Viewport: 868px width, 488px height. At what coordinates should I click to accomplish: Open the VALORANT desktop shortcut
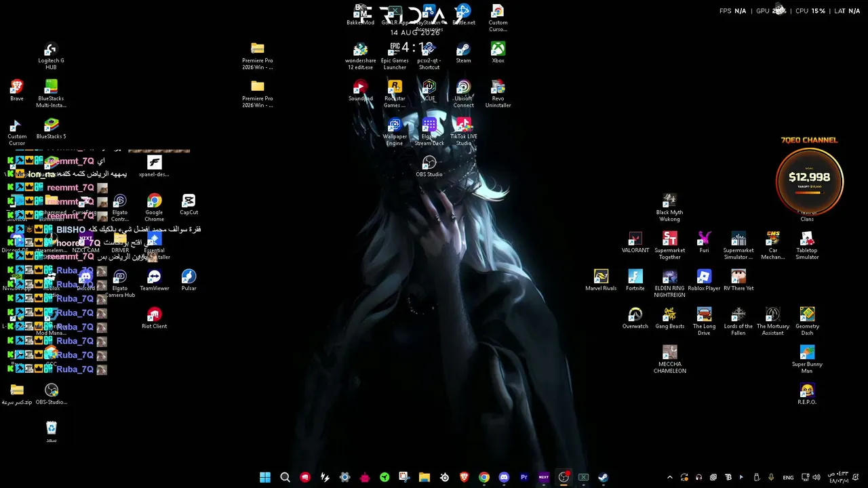click(x=635, y=243)
